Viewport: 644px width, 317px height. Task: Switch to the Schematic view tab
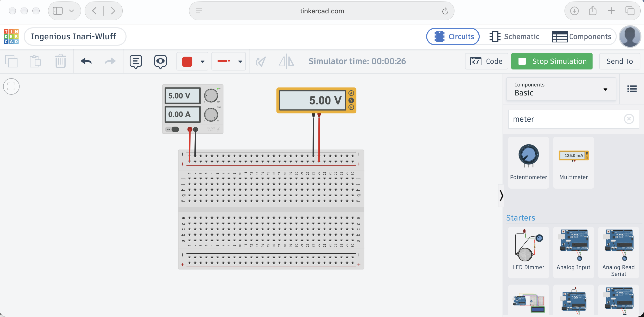tap(514, 37)
